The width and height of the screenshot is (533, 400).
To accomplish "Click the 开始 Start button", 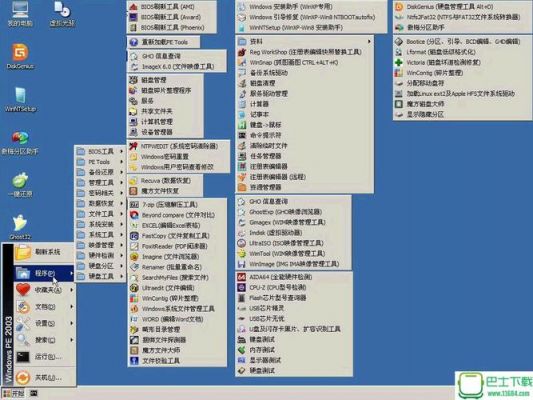I will tap(14, 394).
